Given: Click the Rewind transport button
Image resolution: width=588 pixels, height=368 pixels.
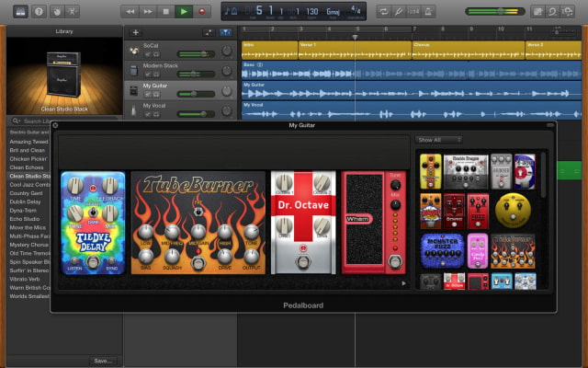Looking at the screenshot, I should pyautogui.click(x=130, y=11).
